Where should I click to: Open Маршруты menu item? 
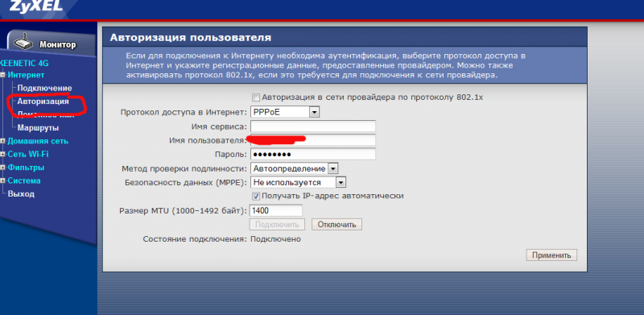(x=38, y=128)
